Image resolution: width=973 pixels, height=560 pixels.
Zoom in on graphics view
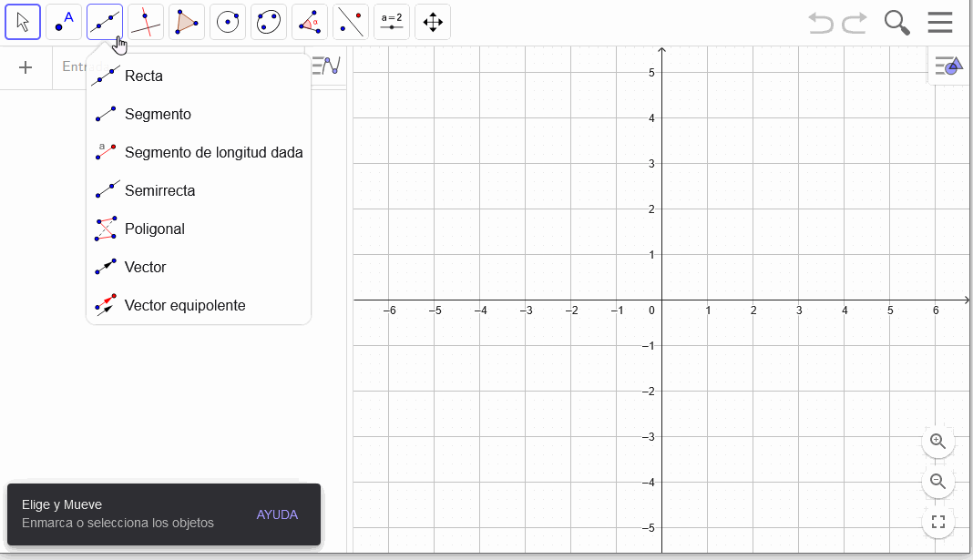937,442
